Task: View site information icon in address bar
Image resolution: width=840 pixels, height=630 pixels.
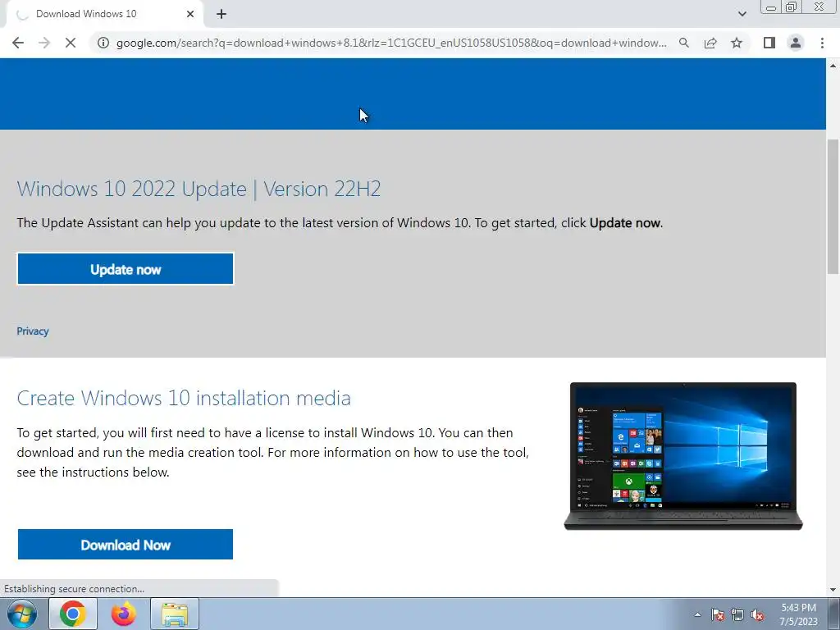Action: coord(103,43)
